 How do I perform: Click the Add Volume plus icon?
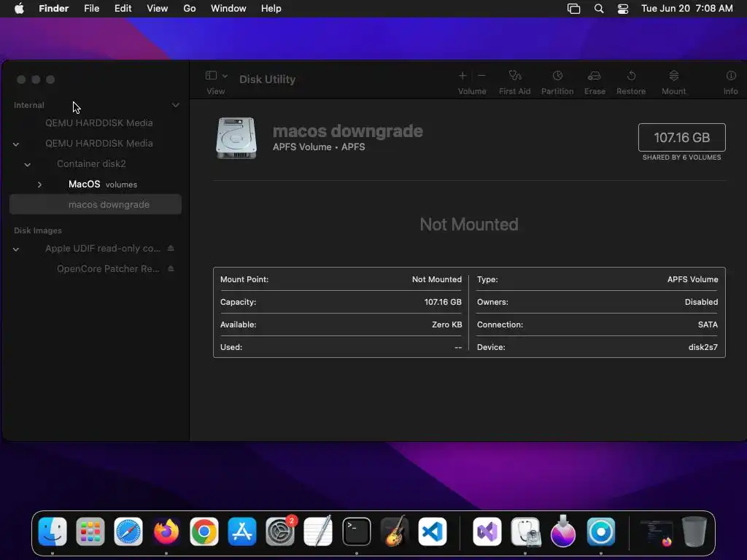pyautogui.click(x=462, y=76)
